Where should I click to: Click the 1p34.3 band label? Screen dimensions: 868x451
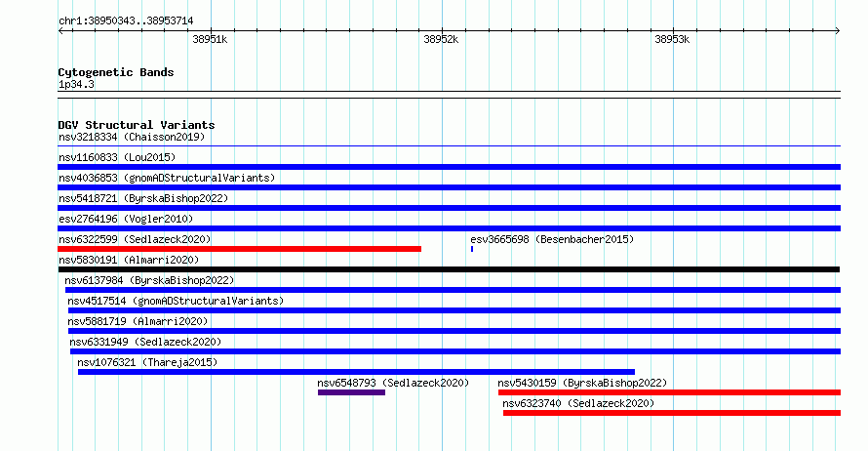point(76,85)
